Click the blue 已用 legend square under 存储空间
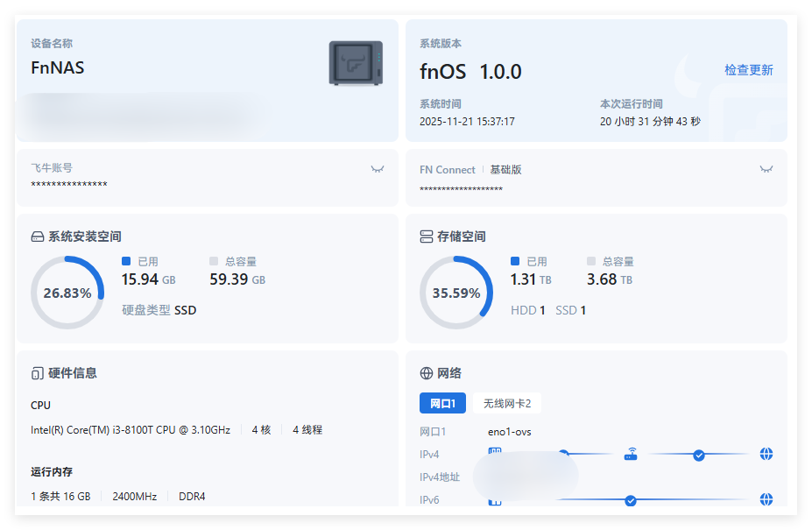Viewport: 812px width, 530px height. click(515, 261)
